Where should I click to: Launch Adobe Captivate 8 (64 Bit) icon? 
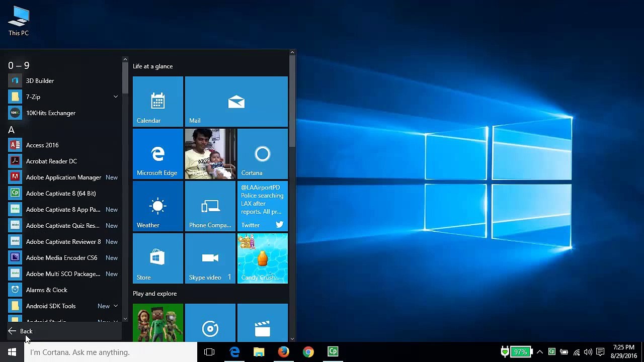tap(15, 193)
